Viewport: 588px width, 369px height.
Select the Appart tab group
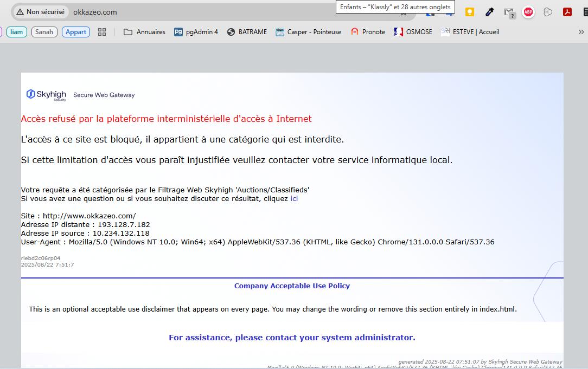[x=76, y=32]
